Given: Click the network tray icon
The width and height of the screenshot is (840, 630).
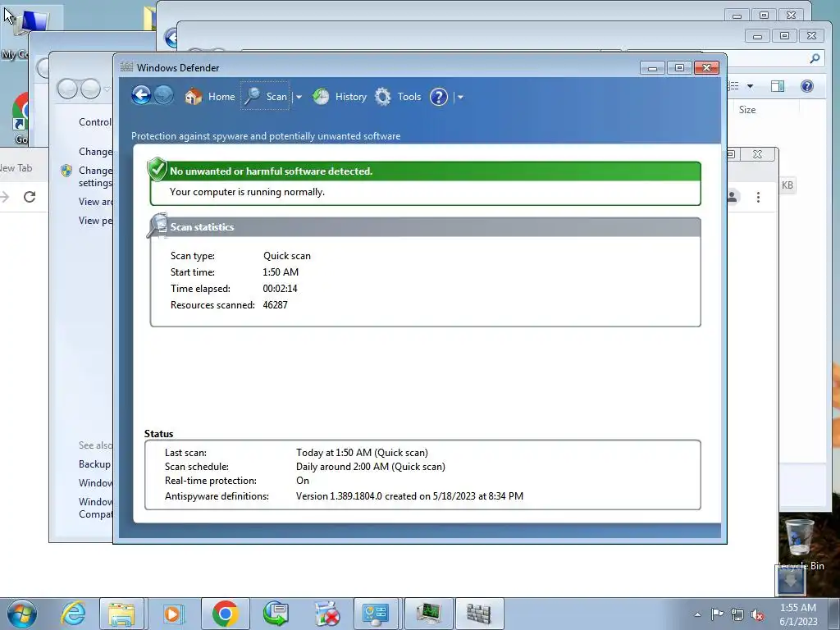Looking at the screenshot, I should pos(737,614).
